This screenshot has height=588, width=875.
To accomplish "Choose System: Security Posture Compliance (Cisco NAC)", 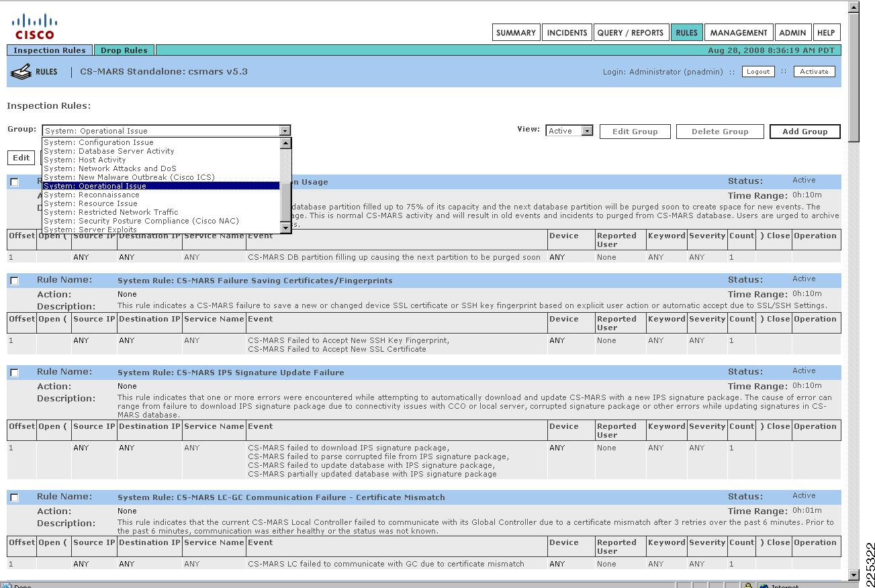I will tap(160, 221).
